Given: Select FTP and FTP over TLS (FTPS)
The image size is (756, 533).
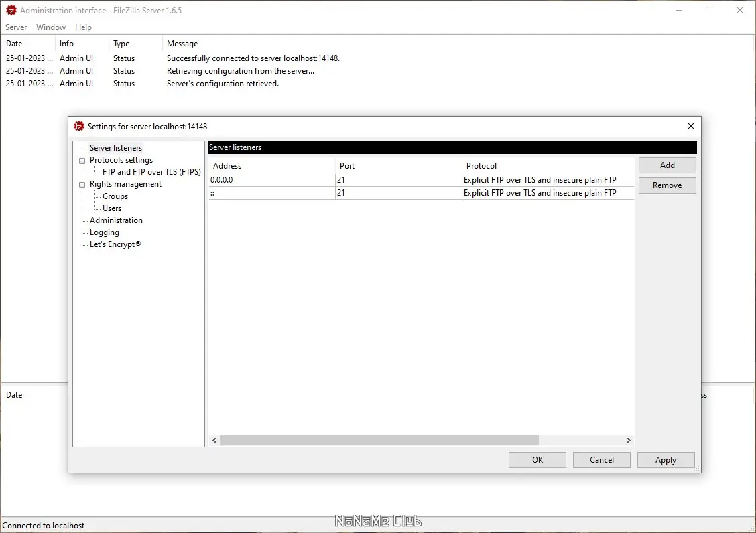Looking at the screenshot, I should coord(151,172).
